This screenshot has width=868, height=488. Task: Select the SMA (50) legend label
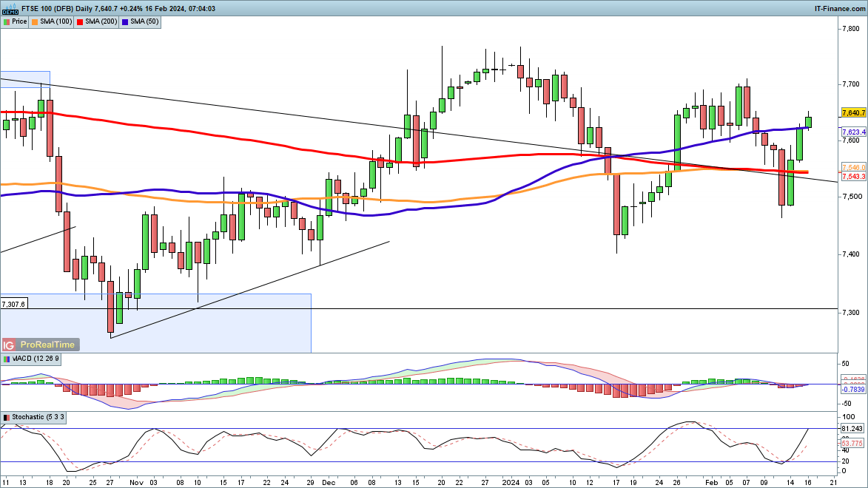coord(144,21)
